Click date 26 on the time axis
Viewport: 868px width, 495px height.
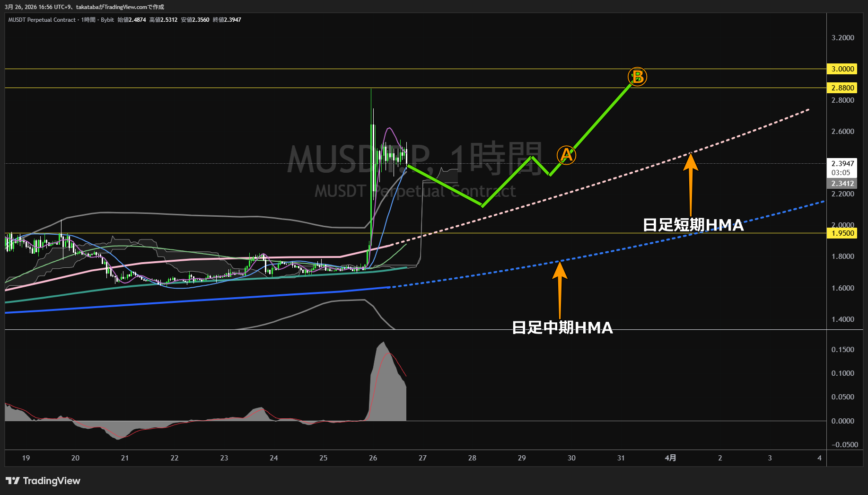point(373,458)
